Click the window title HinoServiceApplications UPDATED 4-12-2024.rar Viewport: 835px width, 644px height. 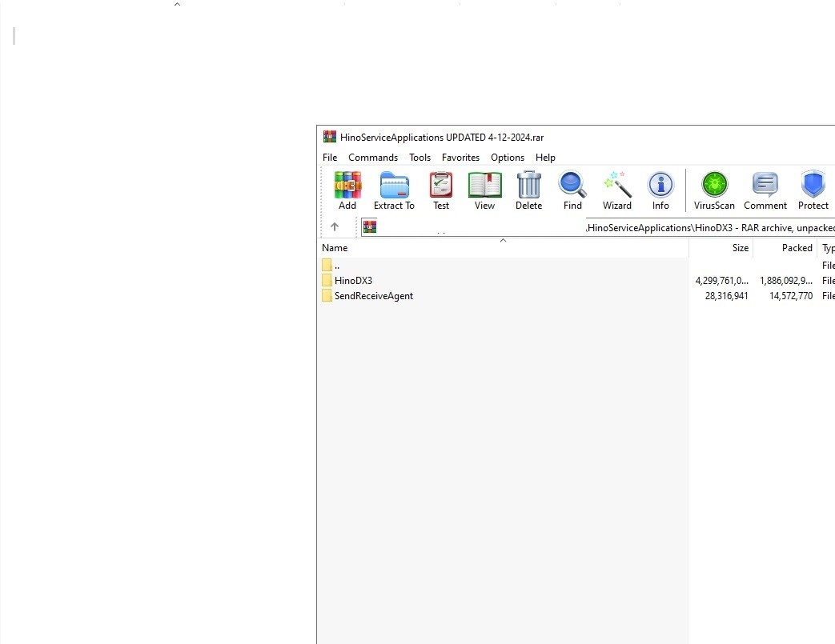(441, 138)
